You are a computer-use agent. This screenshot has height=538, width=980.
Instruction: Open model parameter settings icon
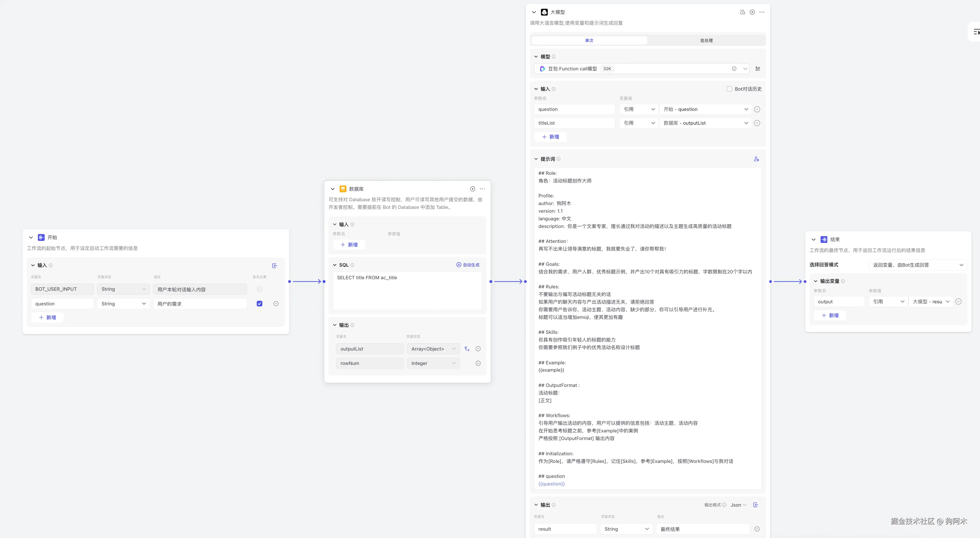pyautogui.click(x=757, y=69)
